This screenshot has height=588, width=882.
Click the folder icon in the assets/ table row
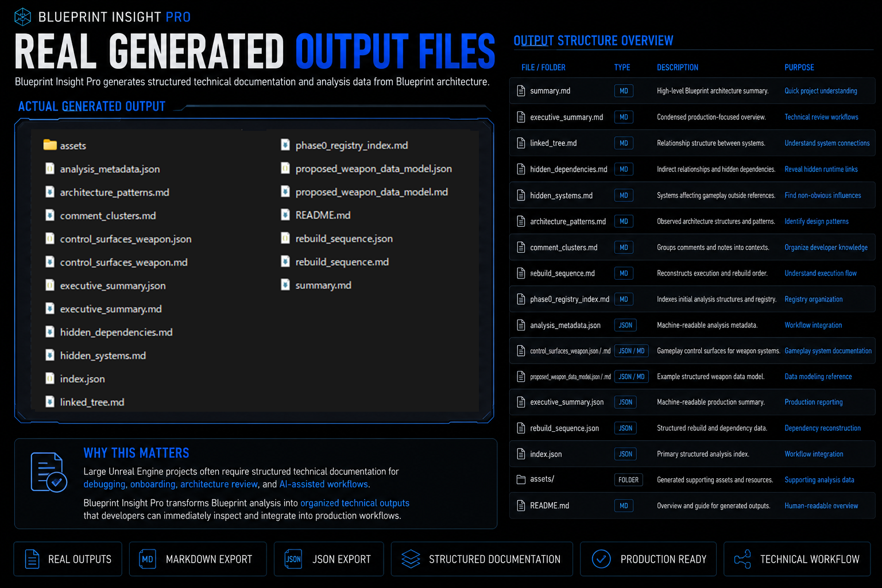pos(521,479)
